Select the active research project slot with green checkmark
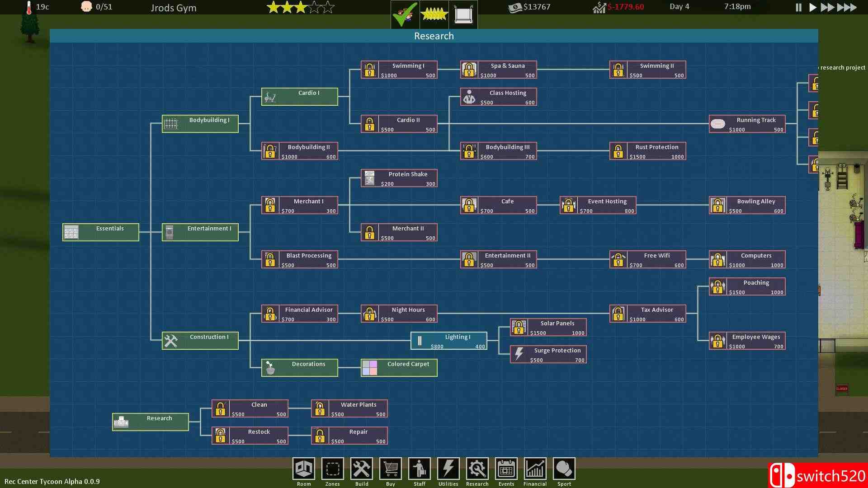 (404, 14)
